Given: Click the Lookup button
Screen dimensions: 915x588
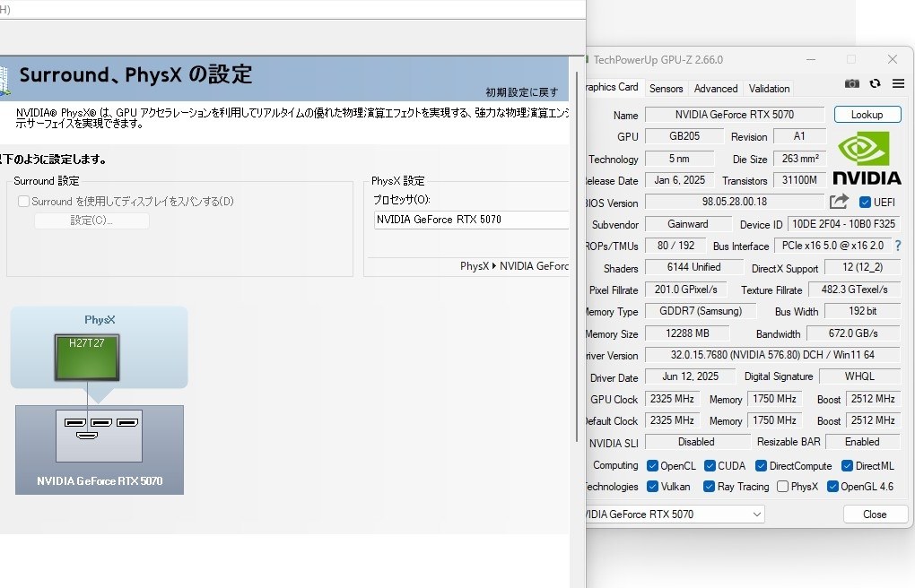Looking at the screenshot, I should pyautogui.click(x=867, y=115).
